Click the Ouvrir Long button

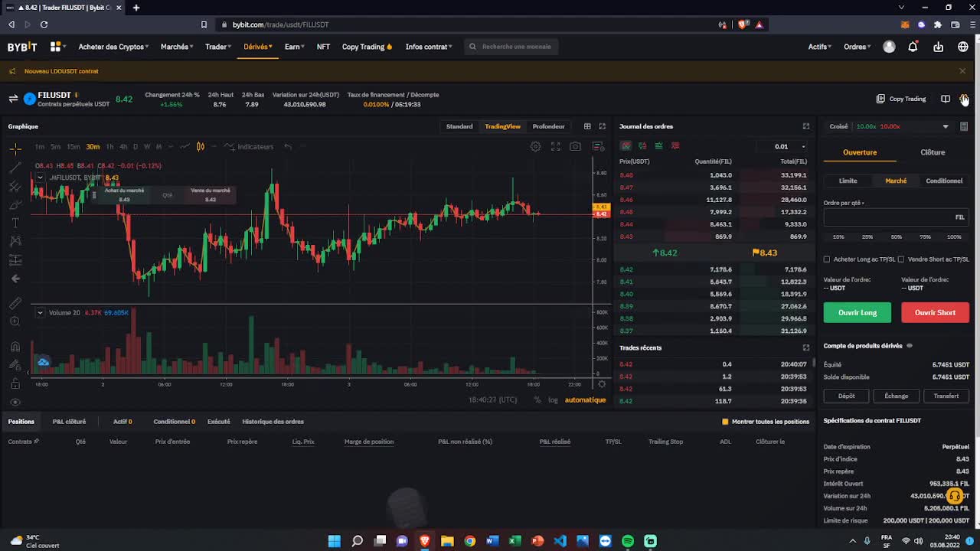pos(857,312)
